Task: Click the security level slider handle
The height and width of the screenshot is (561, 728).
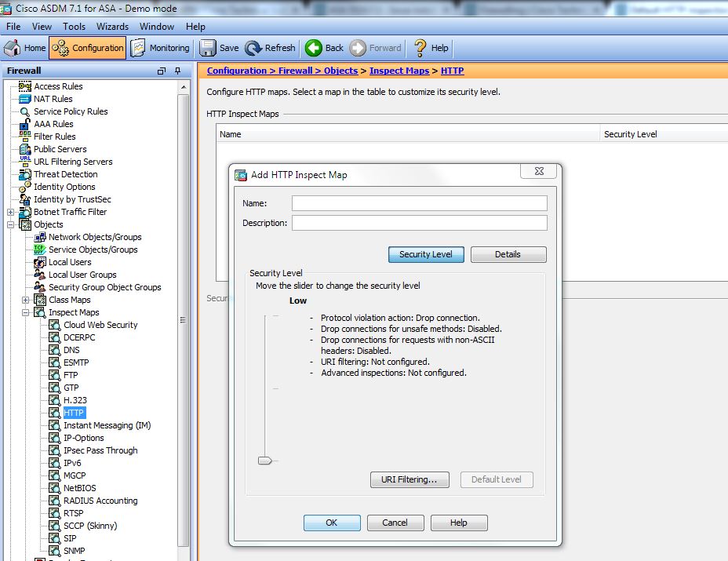Action: coord(264,461)
